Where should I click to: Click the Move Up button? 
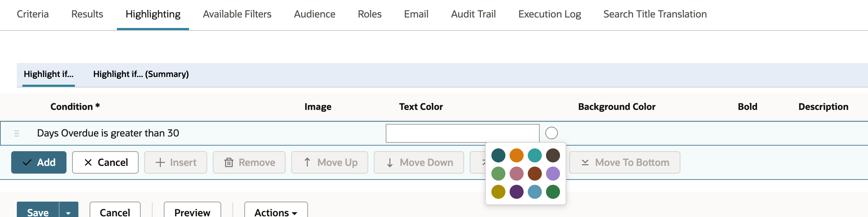330,162
